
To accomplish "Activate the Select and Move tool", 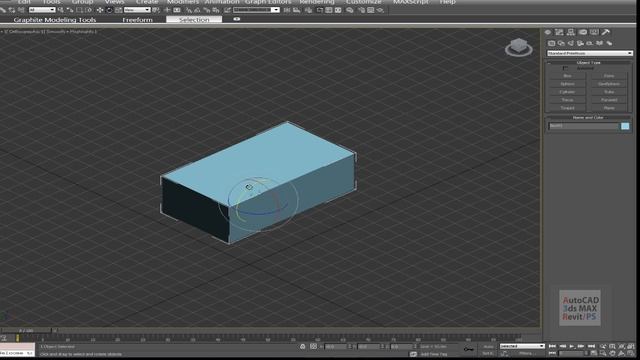I will pyautogui.click(x=100, y=10).
